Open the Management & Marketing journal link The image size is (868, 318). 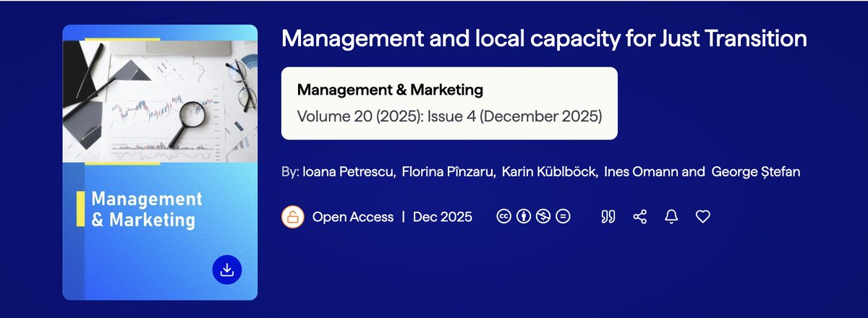pyautogui.click(x=390, y=90)
